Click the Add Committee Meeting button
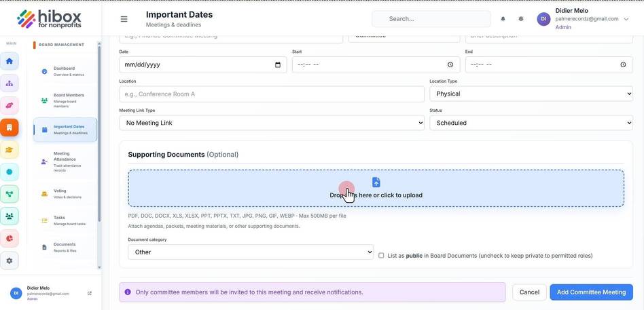The width and height of the screenshot is (644, 310). tap(592, 292)
